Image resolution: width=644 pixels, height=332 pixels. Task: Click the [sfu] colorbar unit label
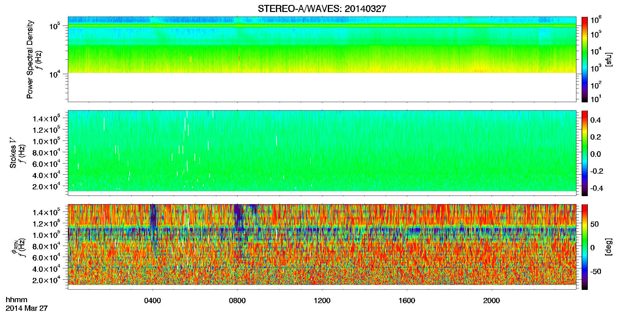(x=609, y=59)
